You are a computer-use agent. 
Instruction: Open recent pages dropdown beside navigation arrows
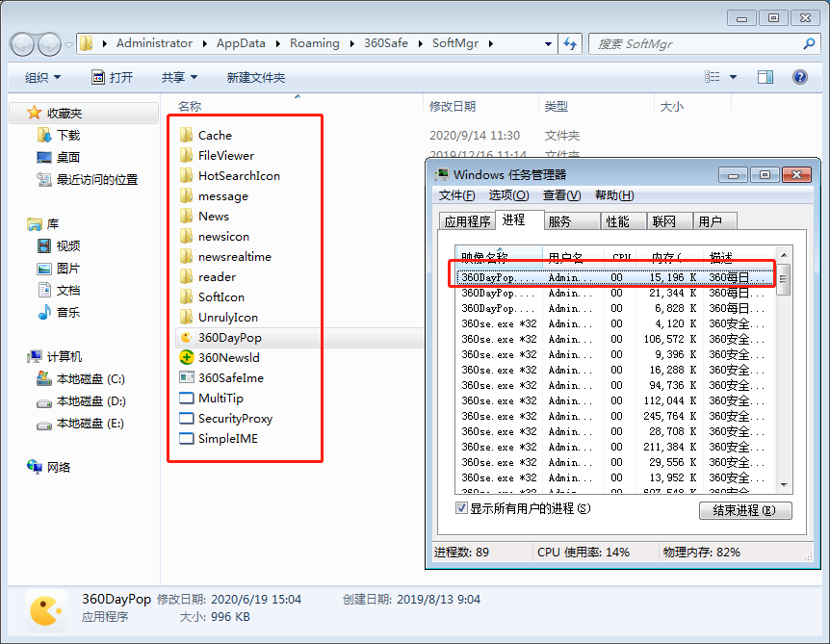pos(68,45)
